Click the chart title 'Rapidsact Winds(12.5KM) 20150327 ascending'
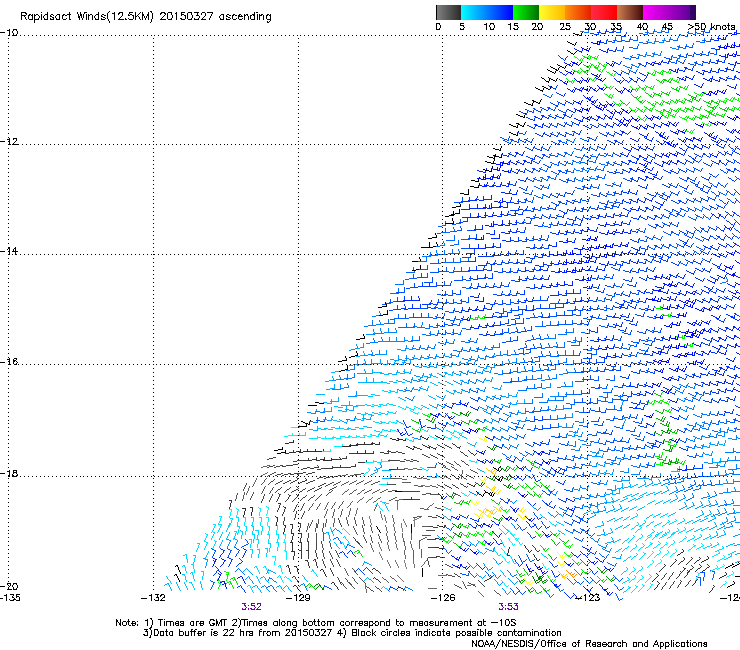740x650 pixels. [146, 17]
